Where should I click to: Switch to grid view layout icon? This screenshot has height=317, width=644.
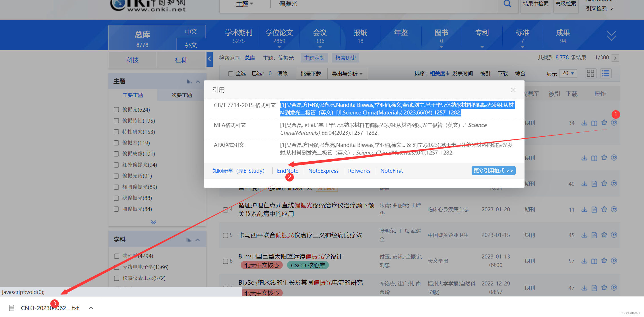[x=591, y=74]
